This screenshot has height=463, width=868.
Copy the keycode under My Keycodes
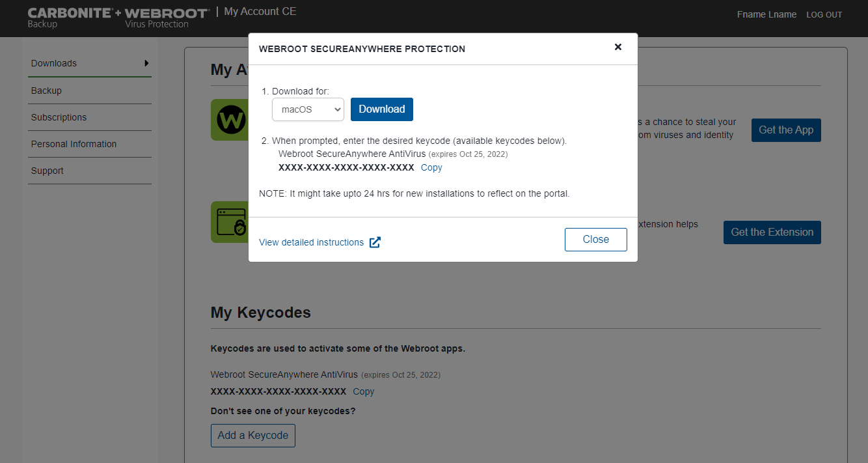[363, 391]
